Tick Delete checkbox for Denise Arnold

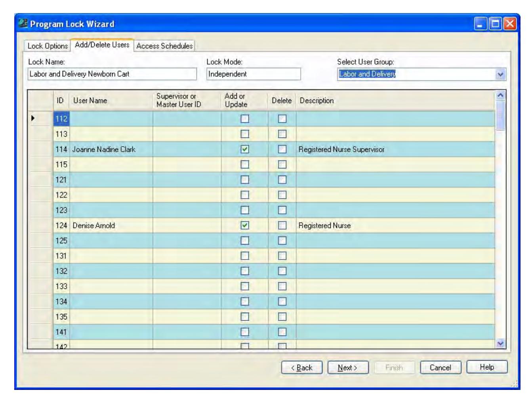coord(282,225)
